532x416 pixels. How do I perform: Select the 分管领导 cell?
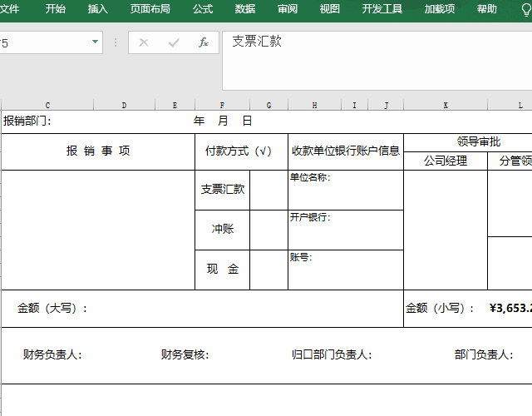click(x=510, y=161)
